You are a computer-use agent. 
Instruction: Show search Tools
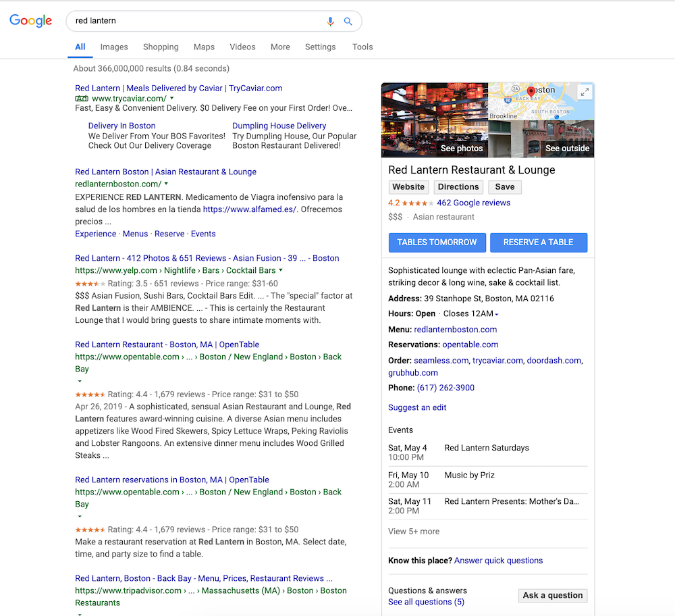click(x=362, y=47)
